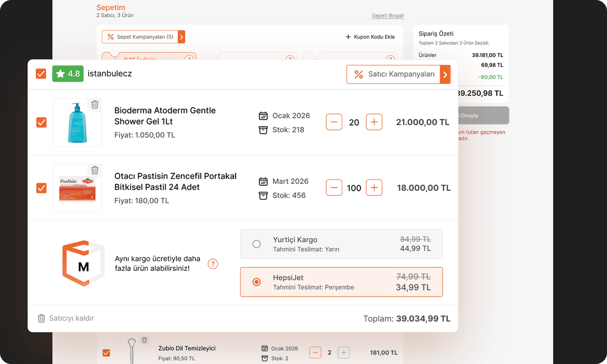The height and width of the screenshot is (364, 607).
Task: Toggle the Zubio Dil Temizleyici checkbox
Action: (x=106, y=353)
